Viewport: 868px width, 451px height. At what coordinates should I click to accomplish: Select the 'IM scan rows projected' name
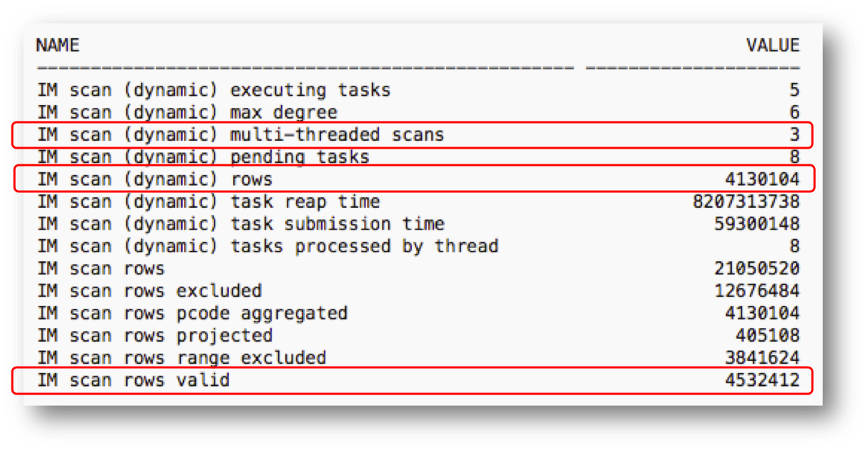click(x=154, y=335)
